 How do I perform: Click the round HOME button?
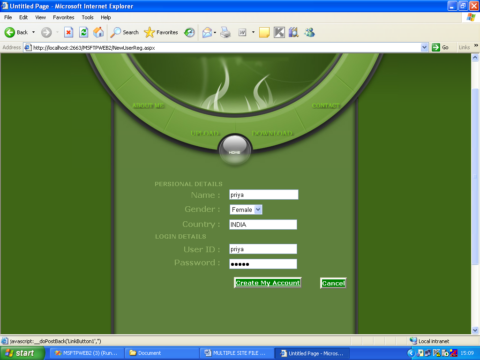pyautogui.click(x=235, y=150)
